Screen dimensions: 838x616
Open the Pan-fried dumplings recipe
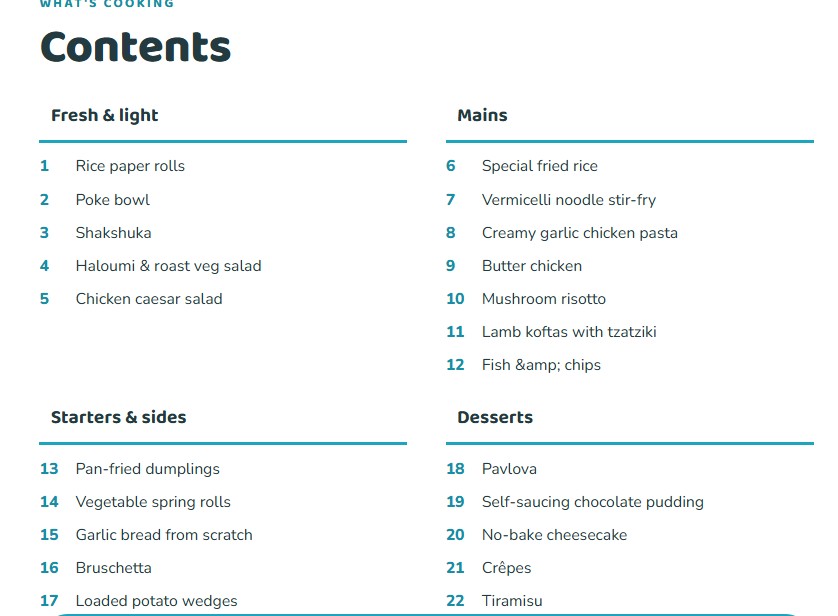tap(148, 469)
